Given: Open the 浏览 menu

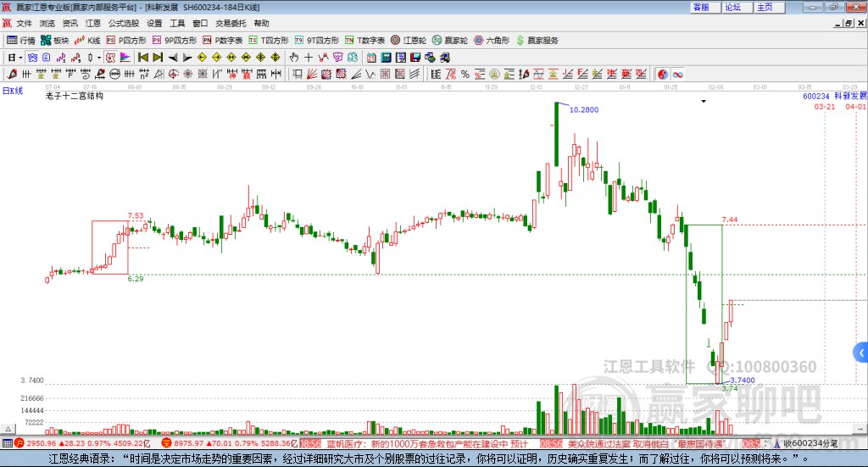Looking at the screenshot, I should 47,23.
